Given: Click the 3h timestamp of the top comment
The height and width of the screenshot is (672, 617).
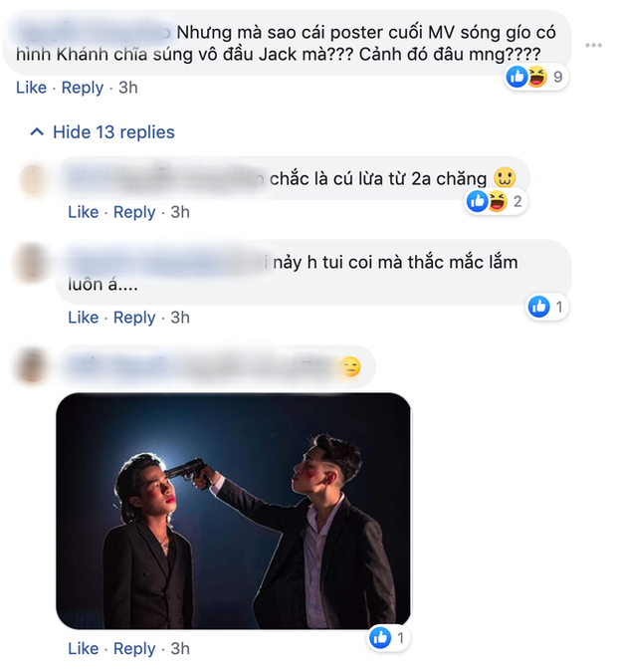Looking at the screenshot, I should tap(127, 88).
